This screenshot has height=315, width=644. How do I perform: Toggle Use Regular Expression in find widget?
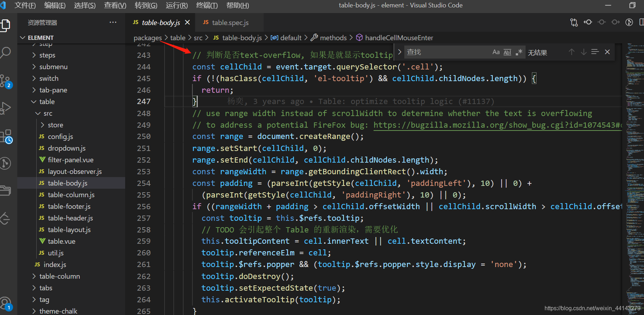click(x=519, y=52)
